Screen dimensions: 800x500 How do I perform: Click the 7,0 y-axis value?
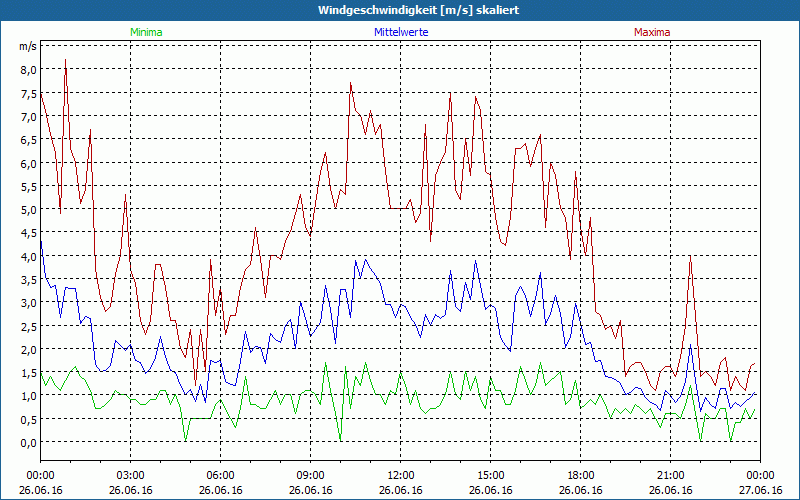pyautogui.click(x=29, y=116)
